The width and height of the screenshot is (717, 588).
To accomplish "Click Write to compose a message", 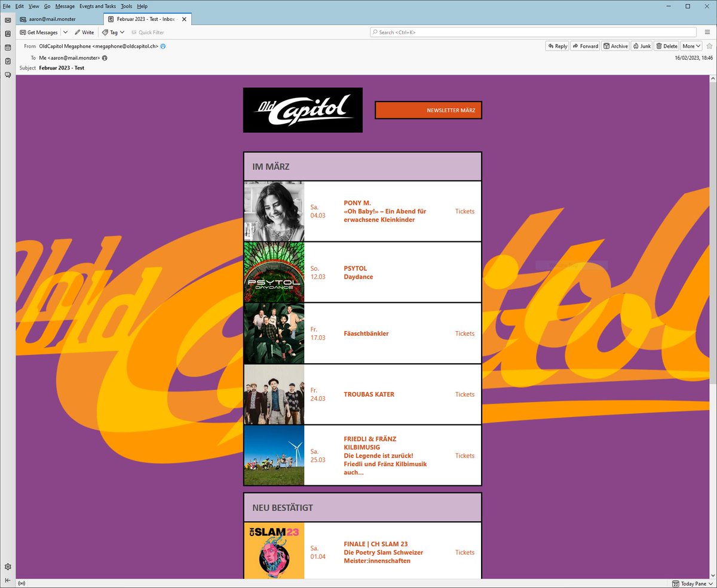I will tap(84, 32).
